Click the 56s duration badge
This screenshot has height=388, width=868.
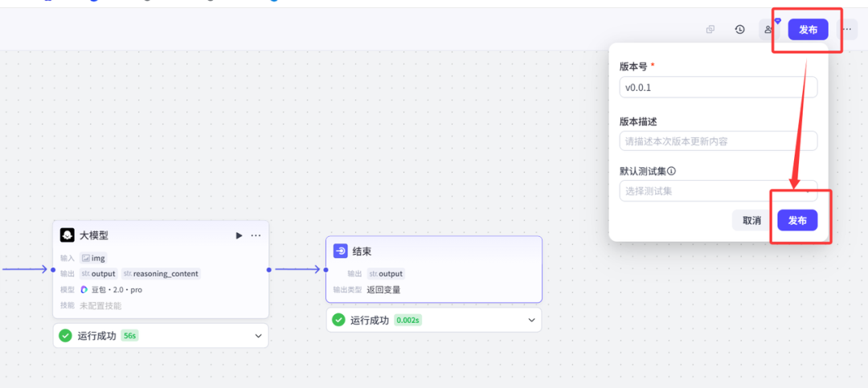click(x=129, y=336)
